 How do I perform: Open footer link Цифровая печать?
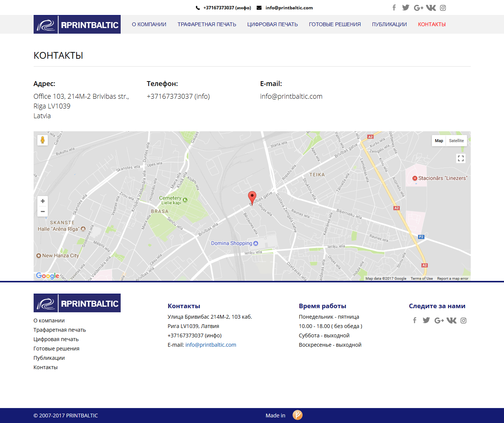tap(56, 339)
